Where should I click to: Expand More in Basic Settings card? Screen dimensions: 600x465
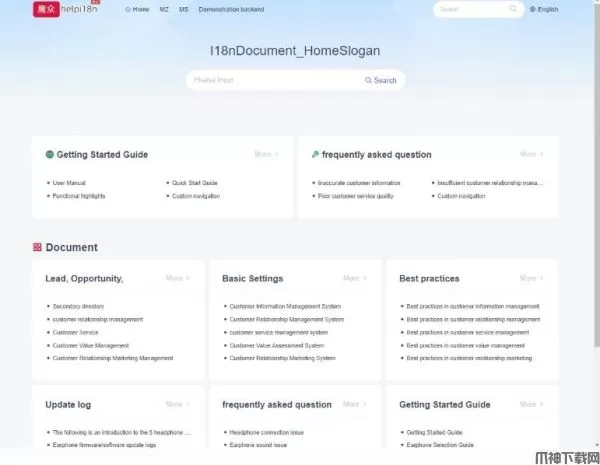click(355, 278)
